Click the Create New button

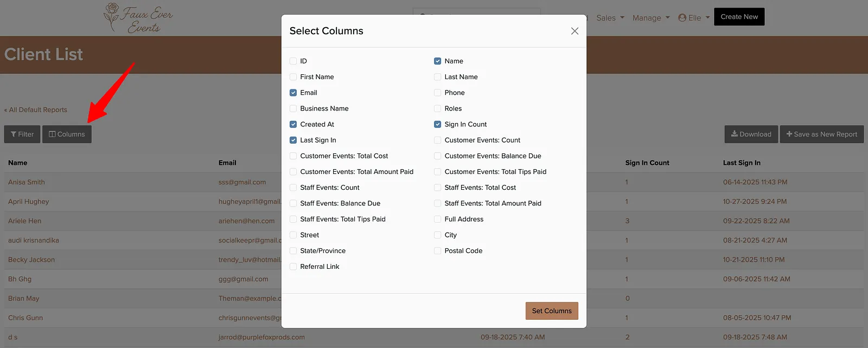click(739, 17)
